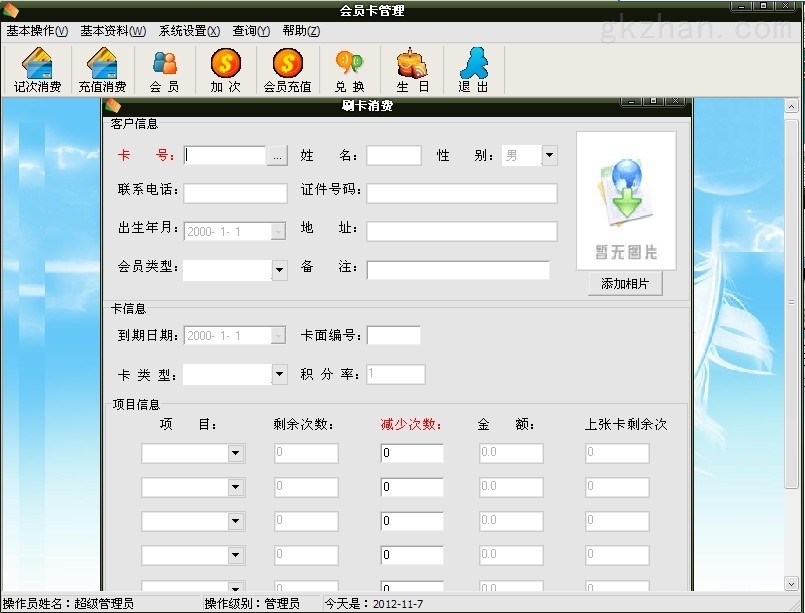This screenshot has width=805, height=613.
Task: Click the 添加相片 button
Action: coord(625,283)
